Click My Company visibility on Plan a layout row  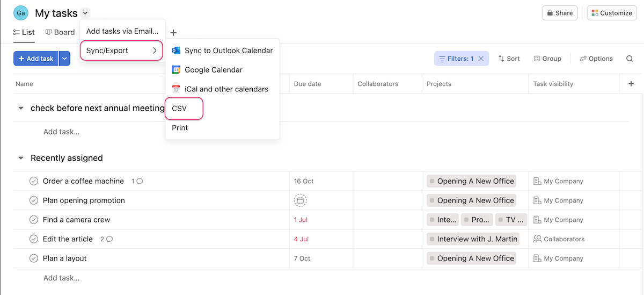pyautogui.click(x=558, y=258)
